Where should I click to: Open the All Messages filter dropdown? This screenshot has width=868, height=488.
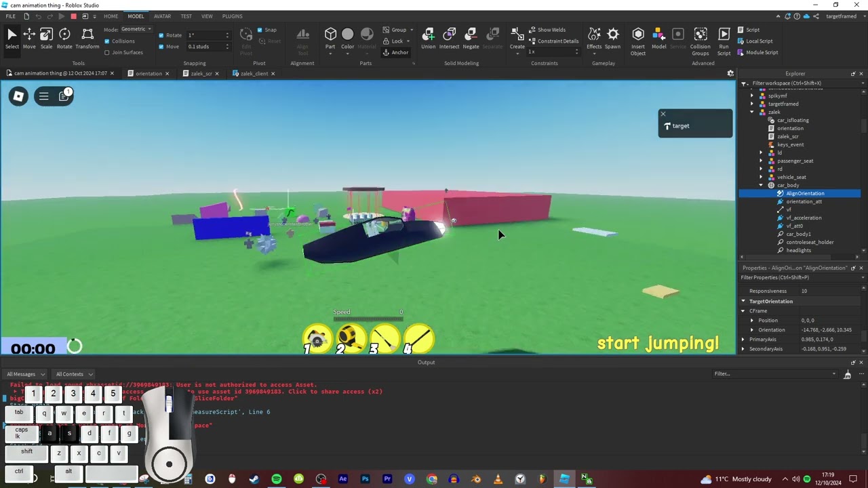coord(26,374)
